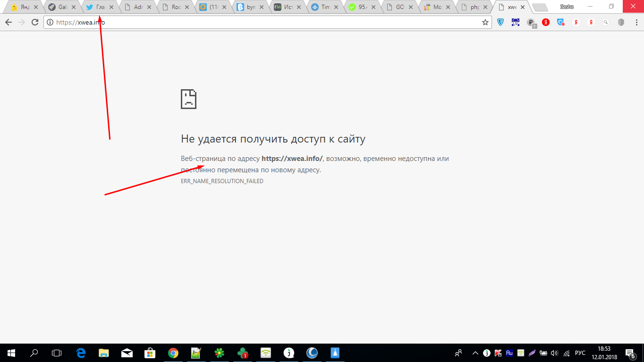Click the address bar with xwea.info URL

pos(264,22)
